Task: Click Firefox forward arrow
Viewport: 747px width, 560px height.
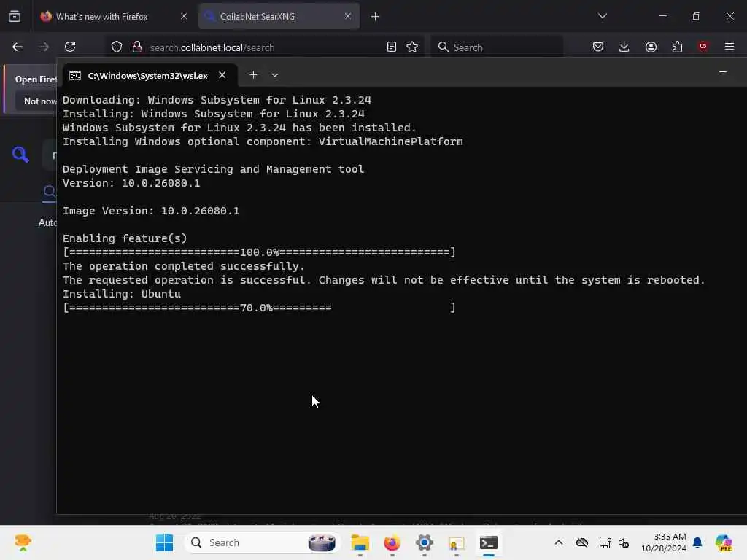Action: click(43, 47)
